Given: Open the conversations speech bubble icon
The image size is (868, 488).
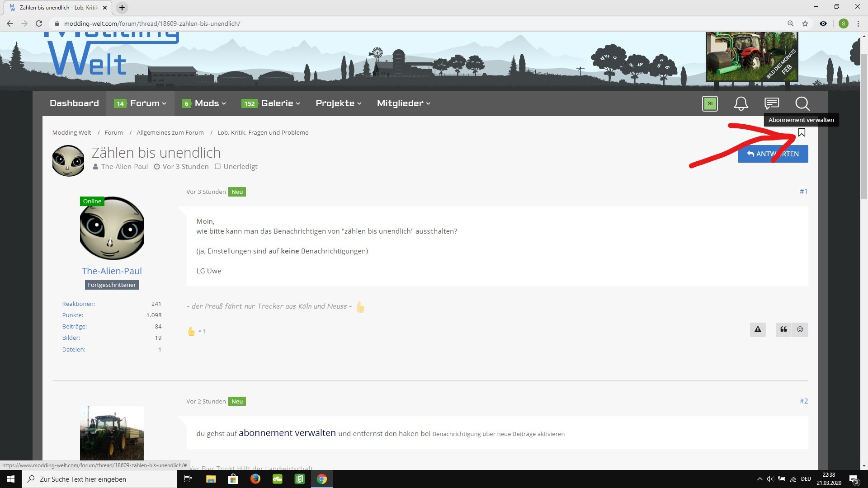Looking at the screenshot, I should click(772, 103).
